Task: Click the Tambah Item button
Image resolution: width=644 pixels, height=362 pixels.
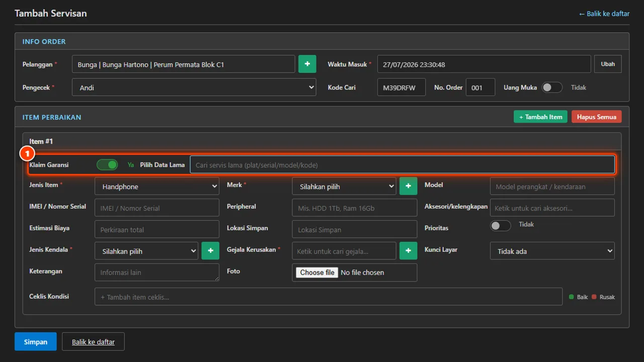Action: tap(540, 117)
